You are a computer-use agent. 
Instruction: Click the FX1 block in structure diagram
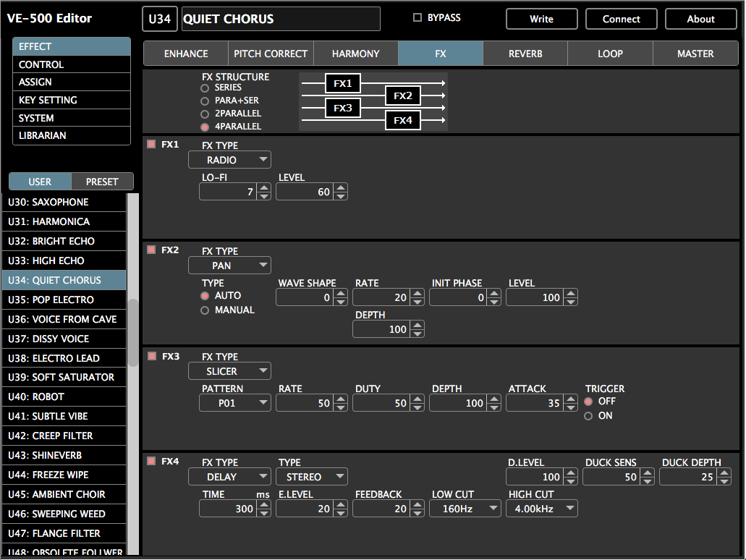point(342,83)
